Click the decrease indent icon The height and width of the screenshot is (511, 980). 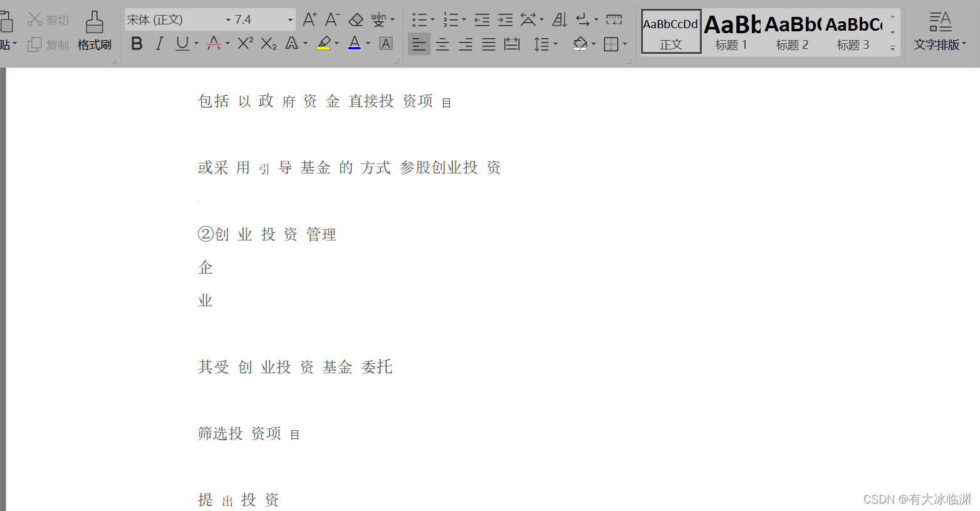click(x=482, y=20)
